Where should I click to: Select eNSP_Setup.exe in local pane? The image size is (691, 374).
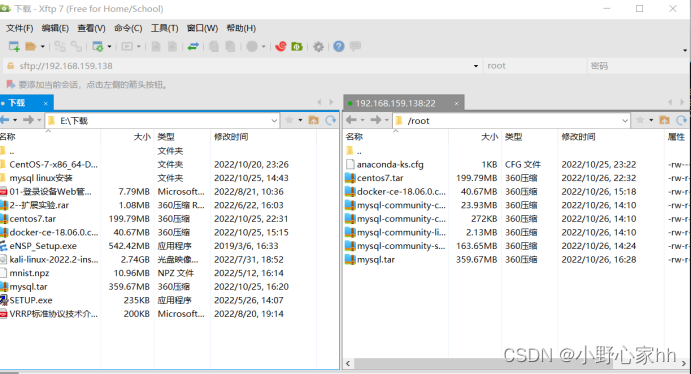tap(43, 246)
